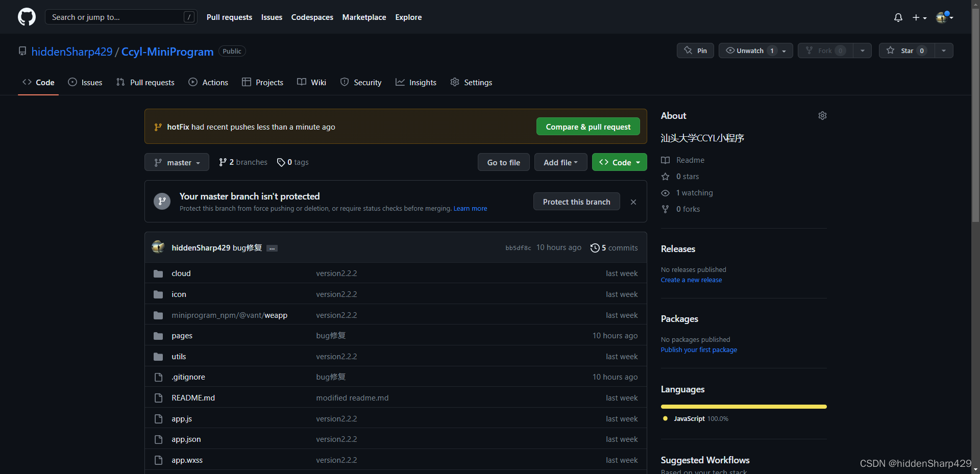Viewport: 980px width, 474px height.
Task: Click Protect this branch button
Action: click(x=576, y=202)
